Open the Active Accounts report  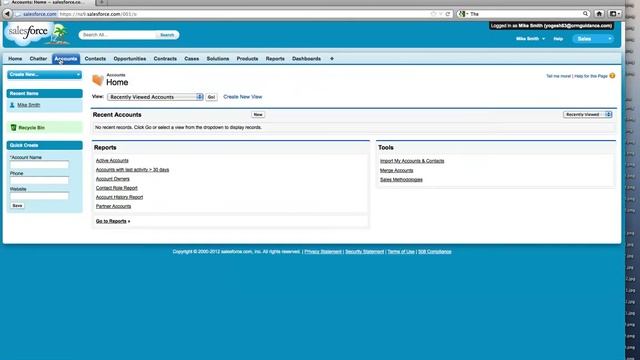[x=112, y=161]
